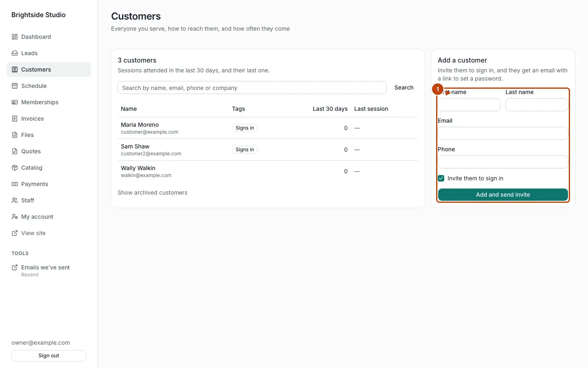Click the View site external-link icon

(15, 233)
